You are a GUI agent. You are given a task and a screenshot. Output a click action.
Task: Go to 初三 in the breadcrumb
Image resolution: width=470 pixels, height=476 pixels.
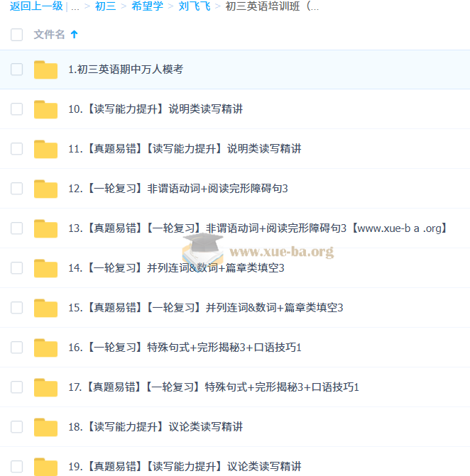tap(105, 6)
